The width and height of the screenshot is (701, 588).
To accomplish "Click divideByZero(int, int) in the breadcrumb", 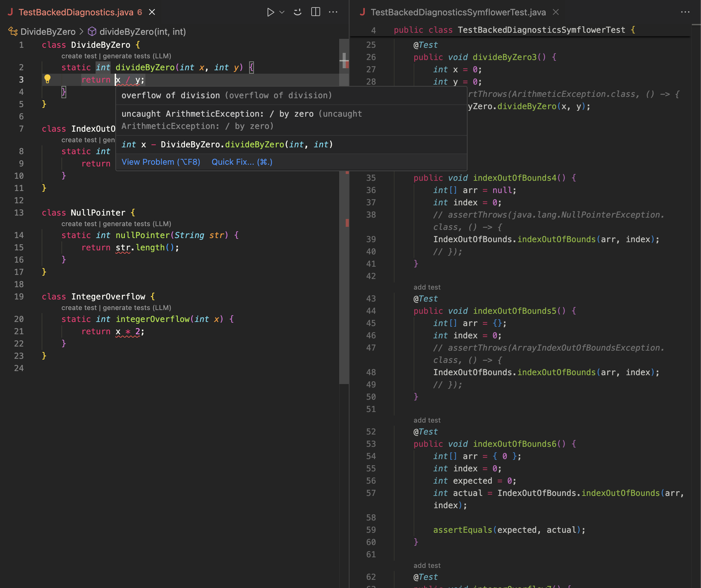I will (143, 32).
